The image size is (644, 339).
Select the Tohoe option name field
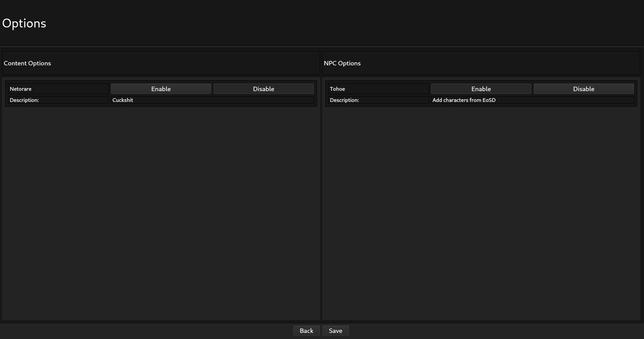click(x=378, y=89)
